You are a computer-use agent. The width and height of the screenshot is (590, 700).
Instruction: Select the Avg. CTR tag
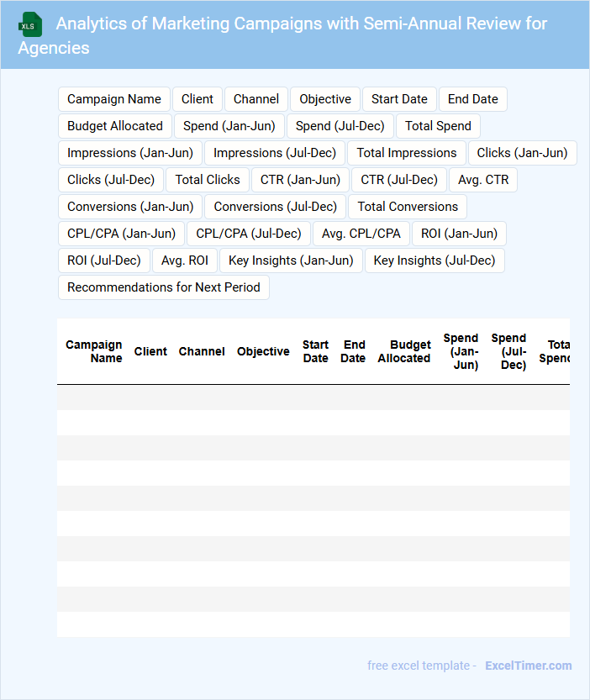click(483, 180)
